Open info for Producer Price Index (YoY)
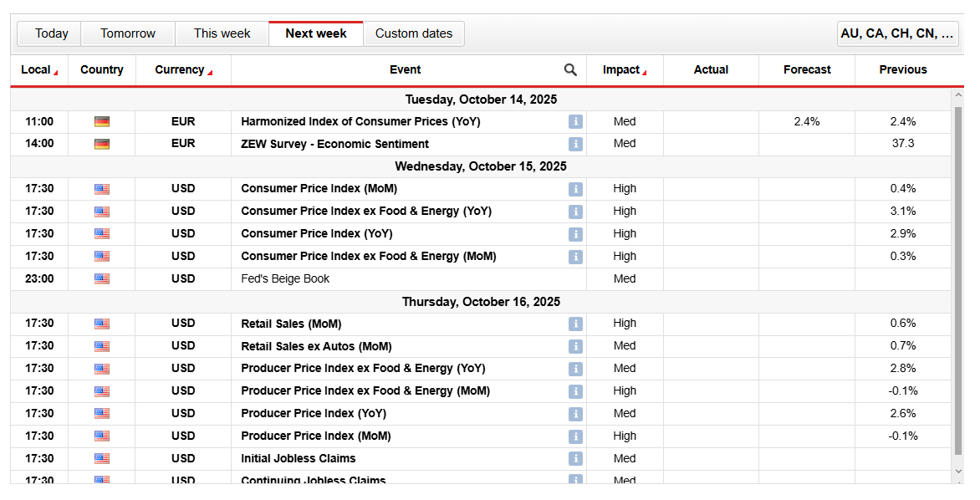This screenshot has width=980, height=500. [575, 413]
